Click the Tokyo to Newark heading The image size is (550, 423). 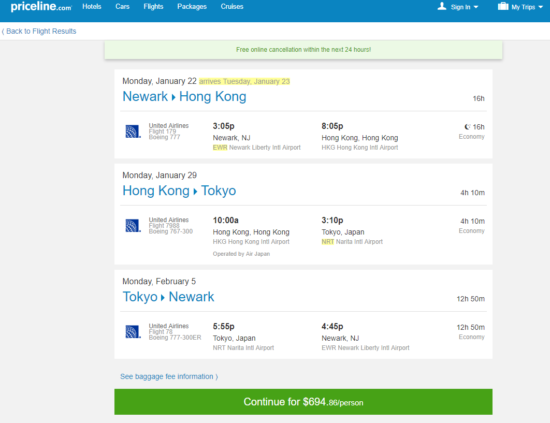tap(168, 297)
